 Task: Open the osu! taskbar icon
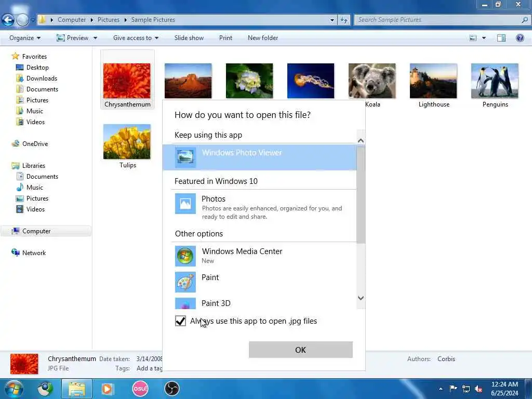140,389
